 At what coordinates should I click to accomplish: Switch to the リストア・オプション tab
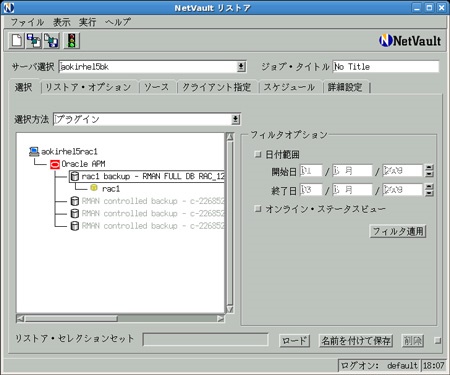pos(88,87)
